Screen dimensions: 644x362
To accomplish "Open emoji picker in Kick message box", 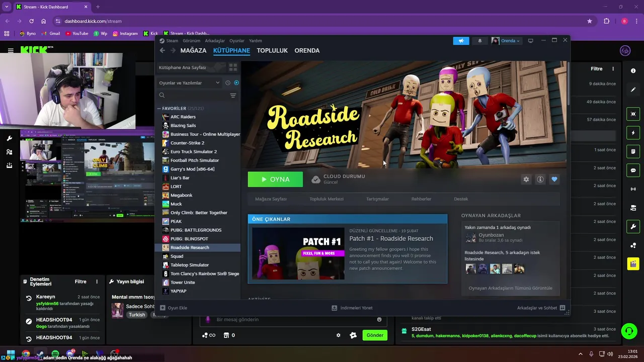I will point(379,320).
